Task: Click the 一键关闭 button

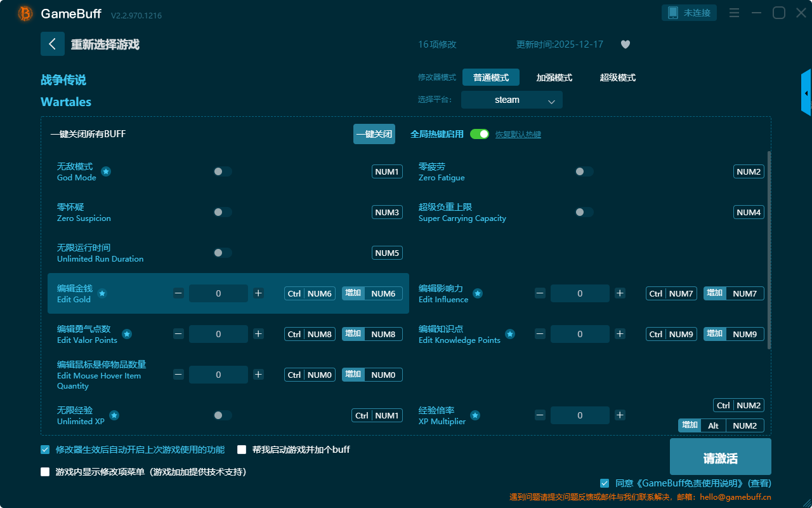Action: coord(374,134)
